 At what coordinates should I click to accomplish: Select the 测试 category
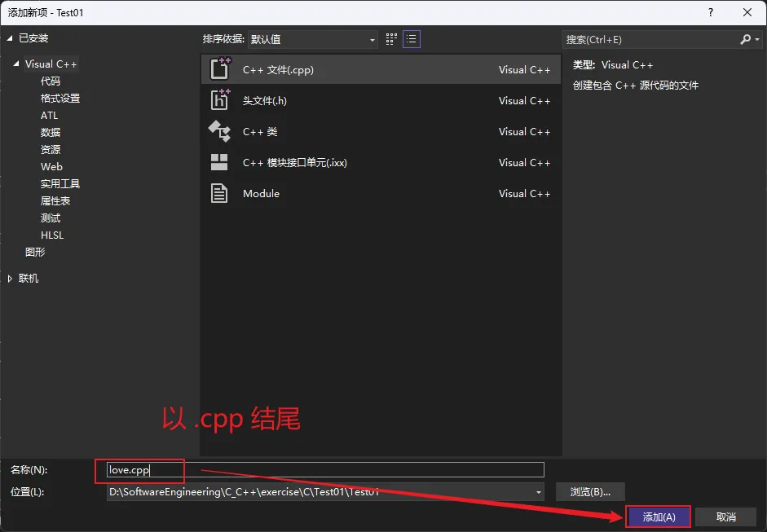pos(51,218)
